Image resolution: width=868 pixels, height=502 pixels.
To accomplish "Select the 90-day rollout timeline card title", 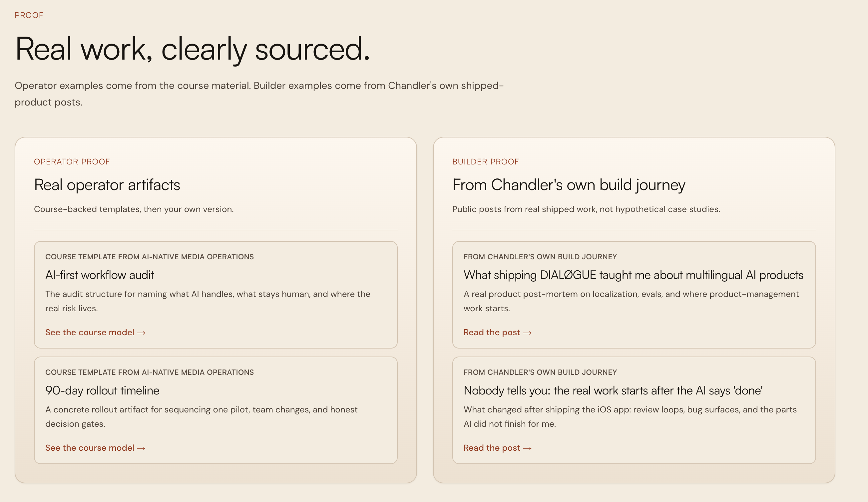I will click(x=102, y=390).
